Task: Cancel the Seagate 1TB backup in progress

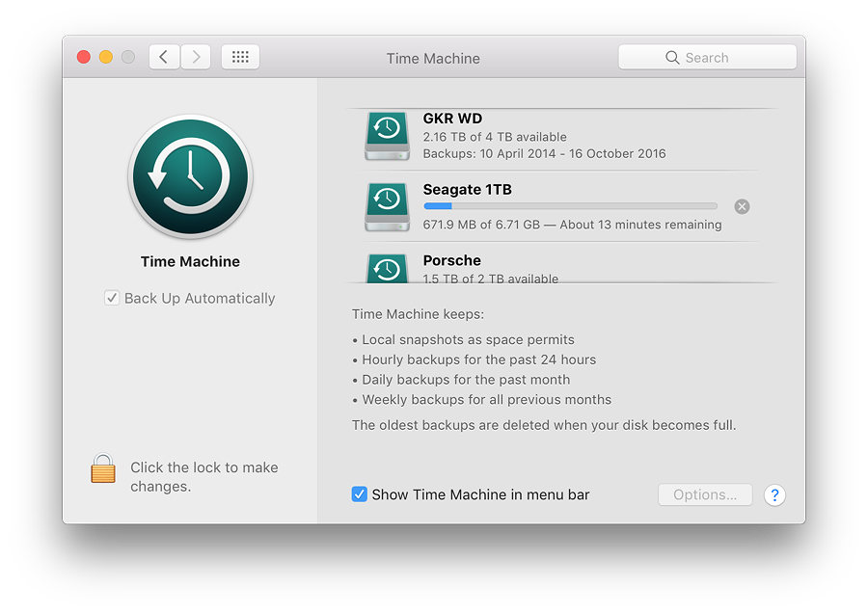Action: tap(742, 206)
